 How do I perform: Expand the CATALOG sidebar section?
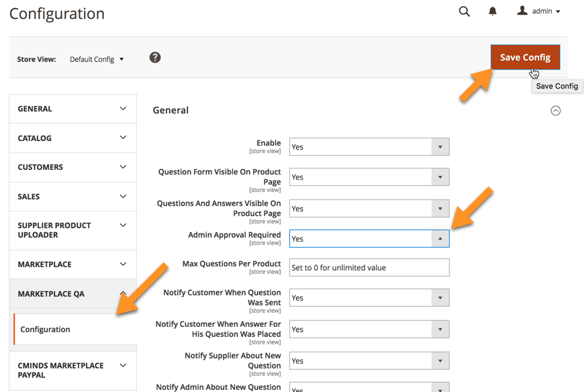pos(72,138)
